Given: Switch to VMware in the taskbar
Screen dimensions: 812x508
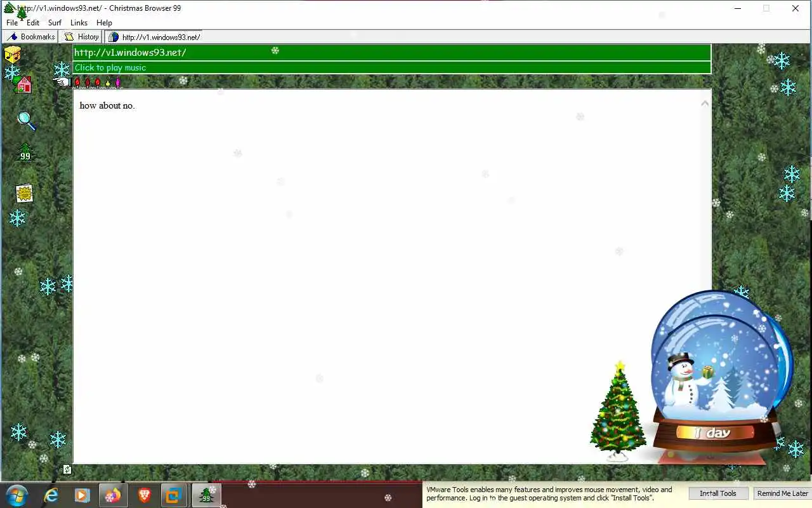Looking at the screenshot, I should [x=174, y=495].
